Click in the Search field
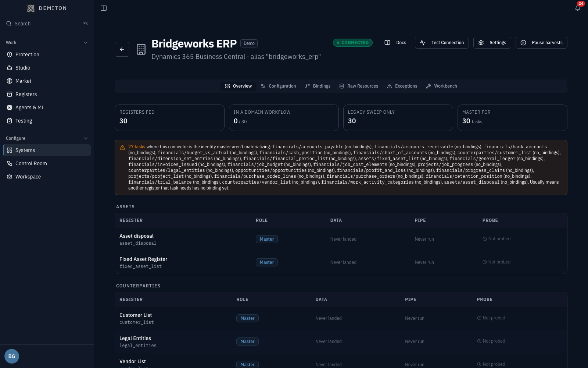Screen dimensions: 588x368 [x=47, y=24]
